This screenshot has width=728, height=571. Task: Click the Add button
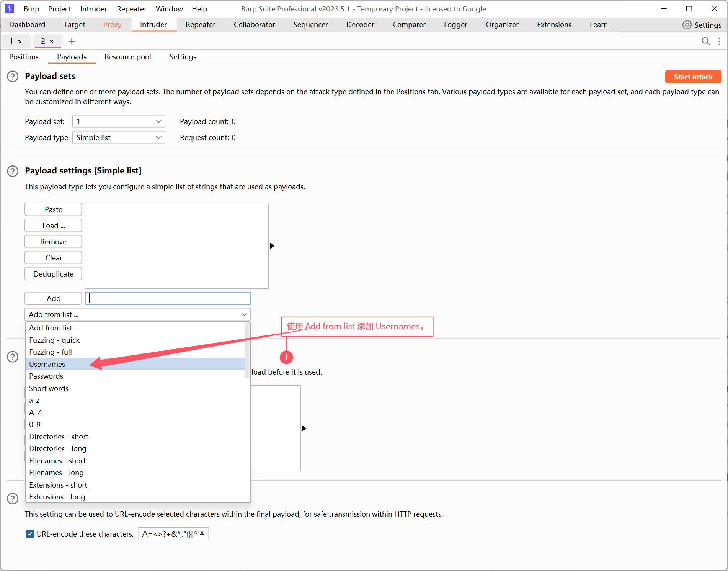click(53, 298)
